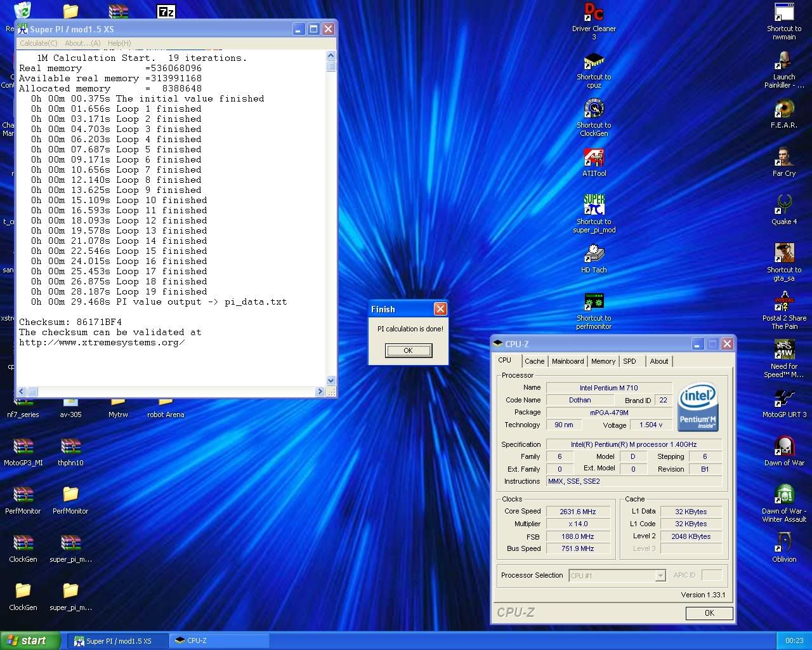Click the Checksum: 86171BF4 line

(x=70, y=322)
